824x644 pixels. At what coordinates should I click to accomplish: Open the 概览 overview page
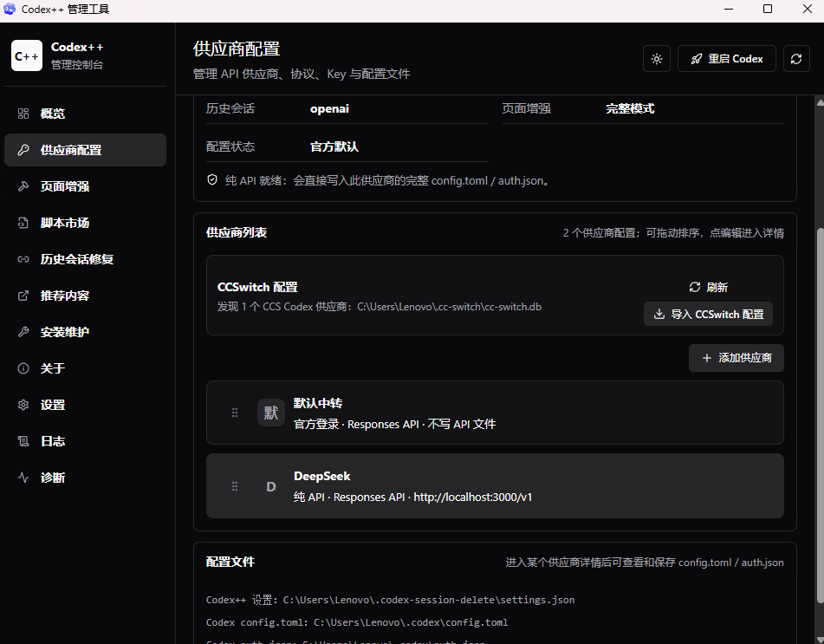[x=85, y=114]
